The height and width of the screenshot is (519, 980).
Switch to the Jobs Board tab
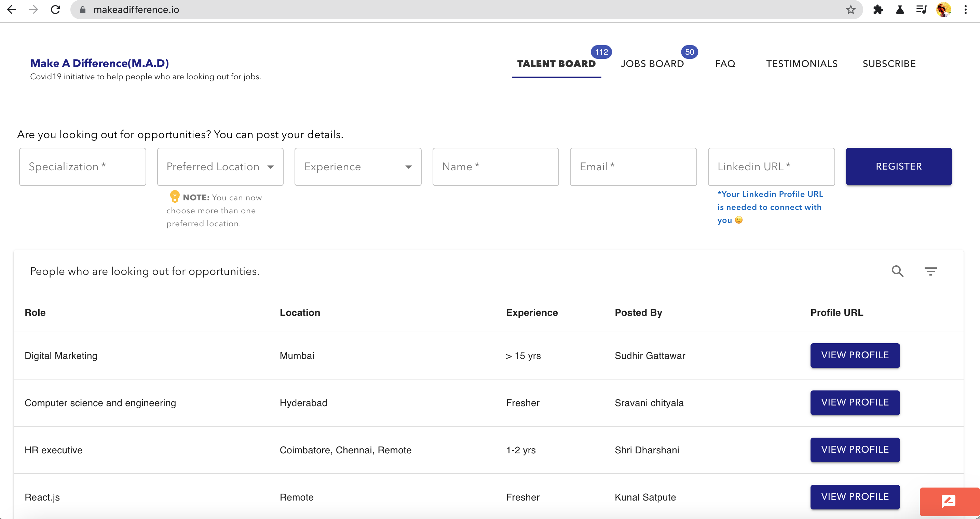[x=652, y=64]
